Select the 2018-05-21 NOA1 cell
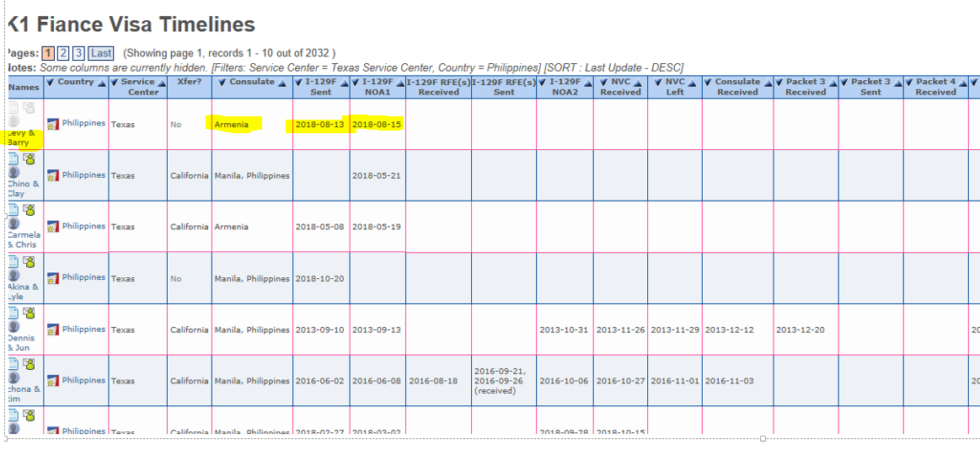Screen dimensions: 980x450 [377, 175]
